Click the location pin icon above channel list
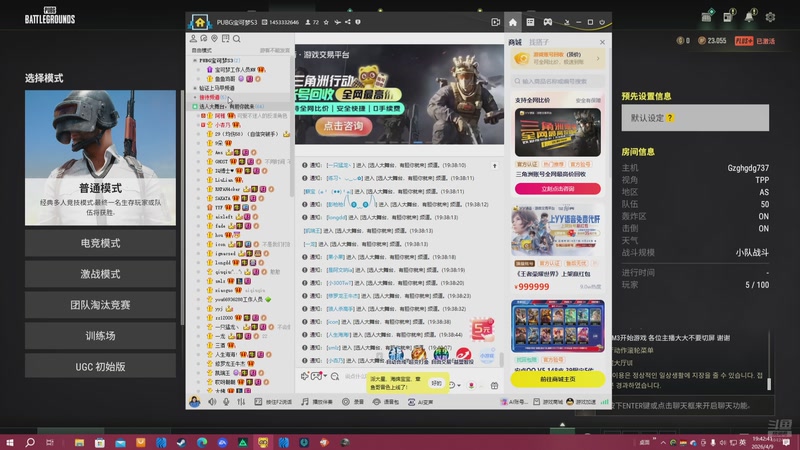Viewport: 800px width, 450px height. [214, 39]
